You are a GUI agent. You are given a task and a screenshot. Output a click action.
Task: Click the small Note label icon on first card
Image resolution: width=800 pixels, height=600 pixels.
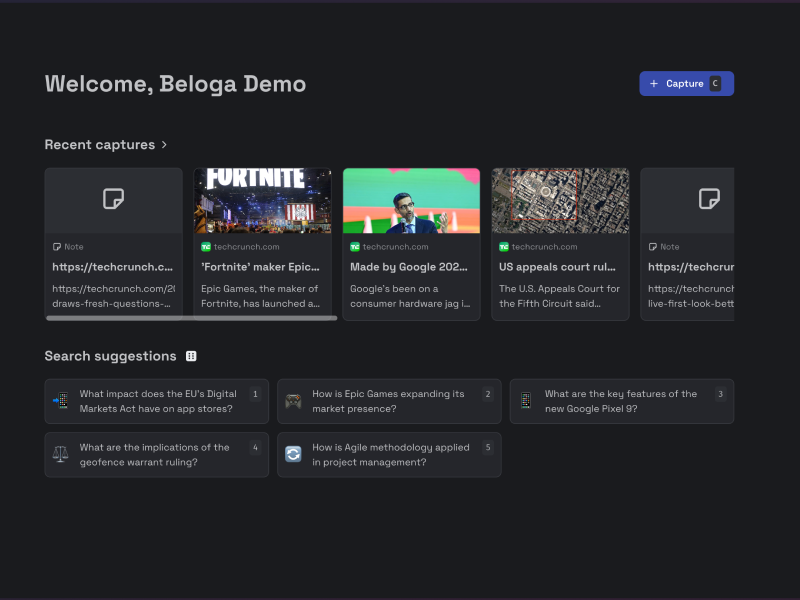(x=57, y=247)
